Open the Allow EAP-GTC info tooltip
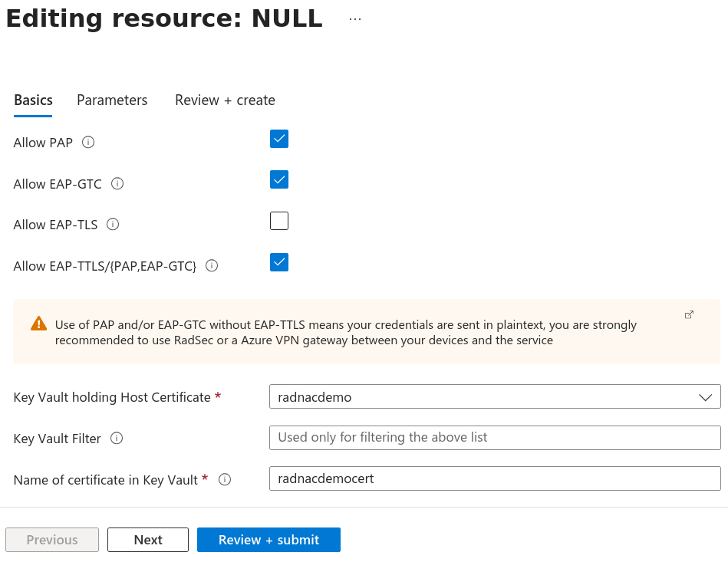The width and height of the screenshot is (728, 562). click(x=117, y=183)
